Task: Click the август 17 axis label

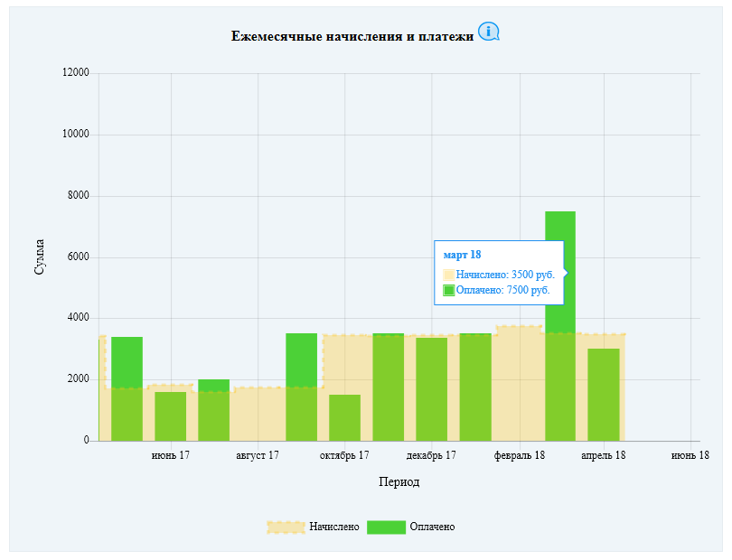Action: tap(258, 455)
